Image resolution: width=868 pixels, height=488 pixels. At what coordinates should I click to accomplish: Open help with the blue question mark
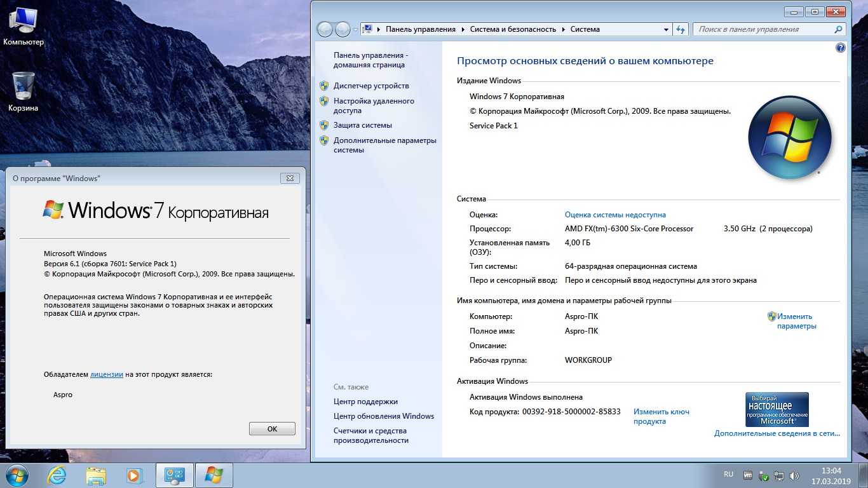point(841,48)
